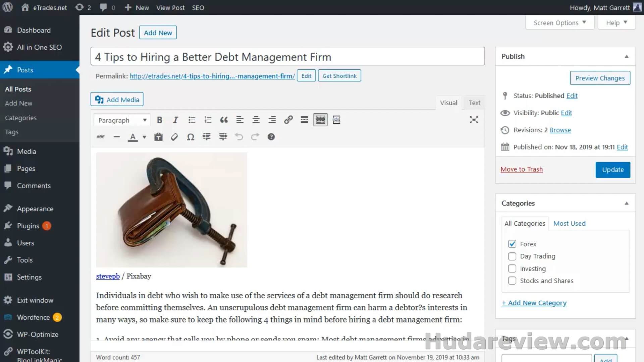Select the All Categories tab

coord(525,223)
